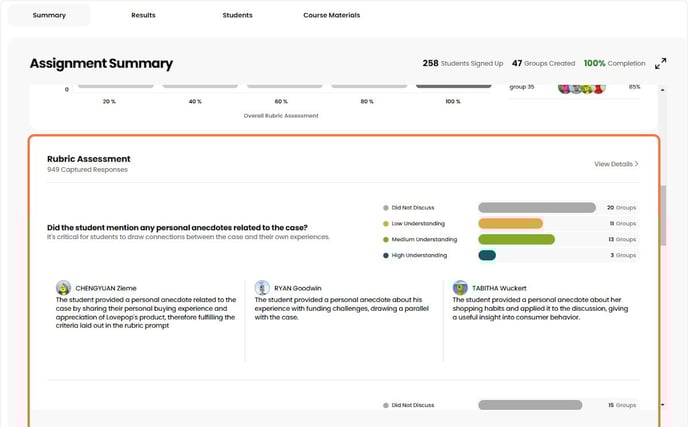Click the gray Did Not Discuss legend dot
Image resolution: width=688 pixels, height=427 pixels.
pos(386,208)
